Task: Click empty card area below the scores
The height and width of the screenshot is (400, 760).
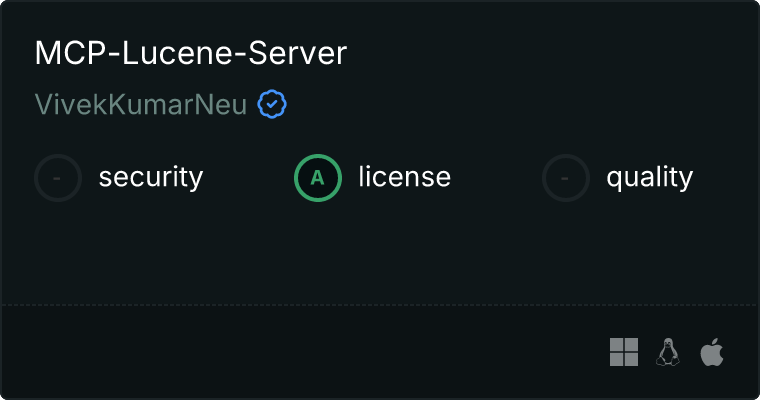Action: (x=380, y=252)
